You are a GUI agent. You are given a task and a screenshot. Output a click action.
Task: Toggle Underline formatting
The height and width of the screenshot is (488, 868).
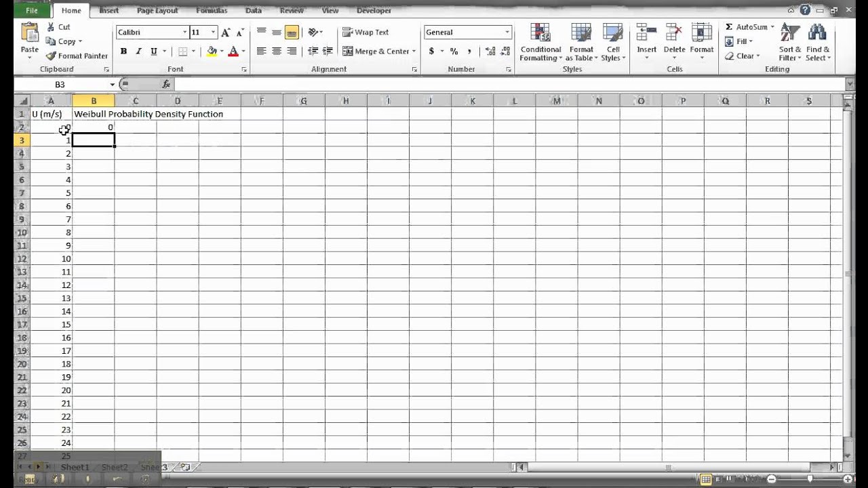click(154, 52)
